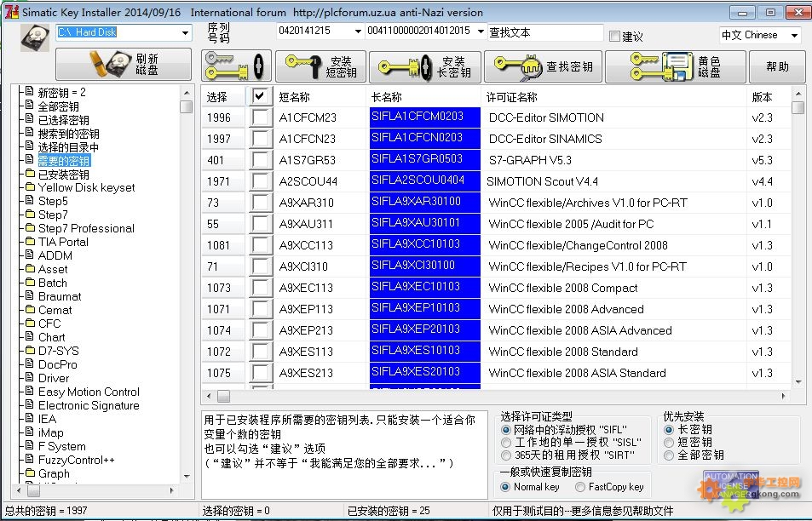Click document icon beside F System
Viewport: 812px width, 521px height.
click(x=30, y=445)
